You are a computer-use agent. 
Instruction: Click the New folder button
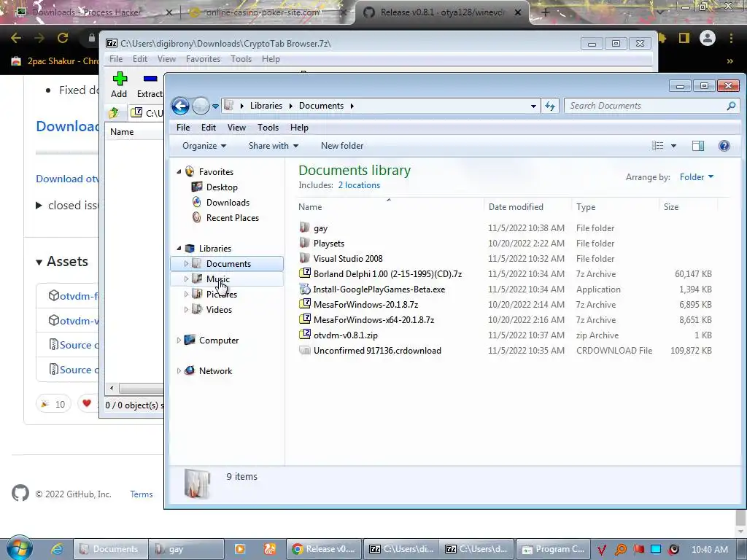342,146
